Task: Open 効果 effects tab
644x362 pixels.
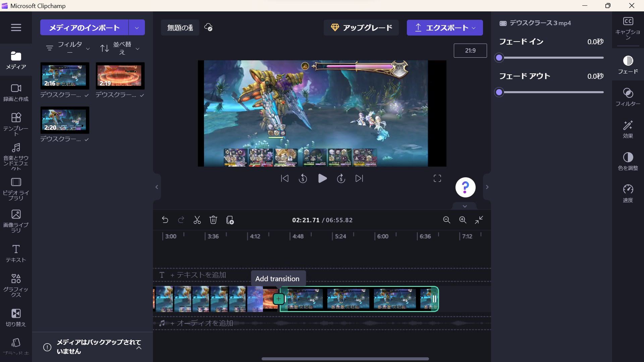Action: coord(628,129)
